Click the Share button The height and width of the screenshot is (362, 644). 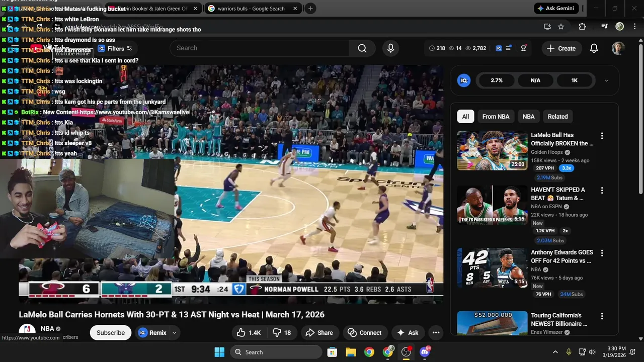click(x=319, y=333)
